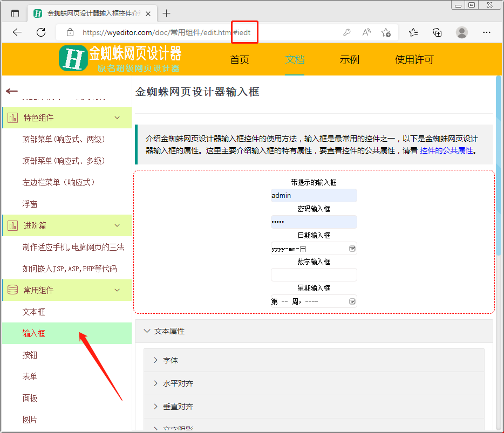The width and height of the screenshot is (504, 433).
Task: Focus the admin text input field
Action: (x=314, y=195)
